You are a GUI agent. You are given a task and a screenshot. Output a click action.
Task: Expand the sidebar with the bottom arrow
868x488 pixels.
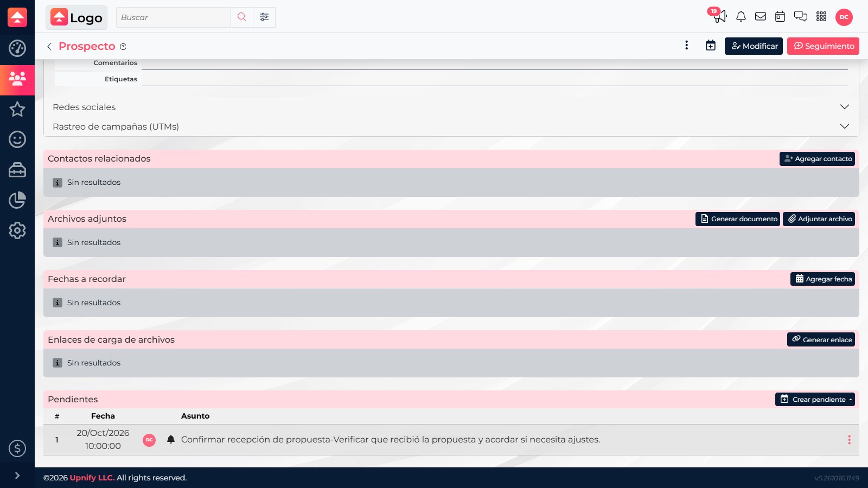point(17,476)
